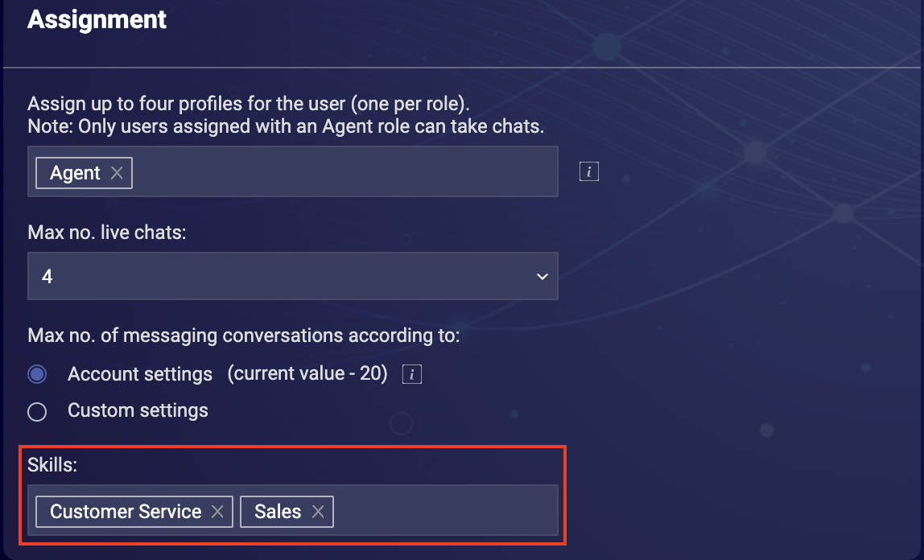The width and height of the screenshot is (924, 560).
Task: Remove the Sales skill tag
Action: [318, 511]
